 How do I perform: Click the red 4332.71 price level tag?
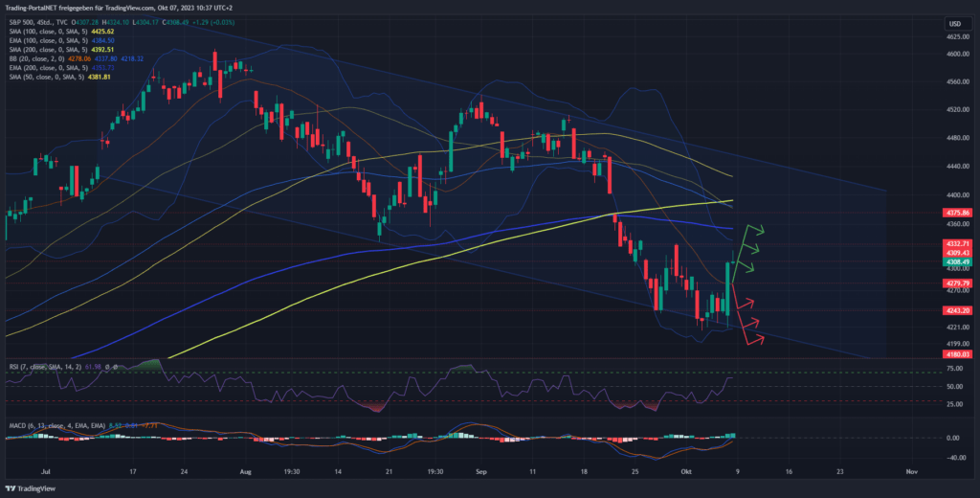958,244
